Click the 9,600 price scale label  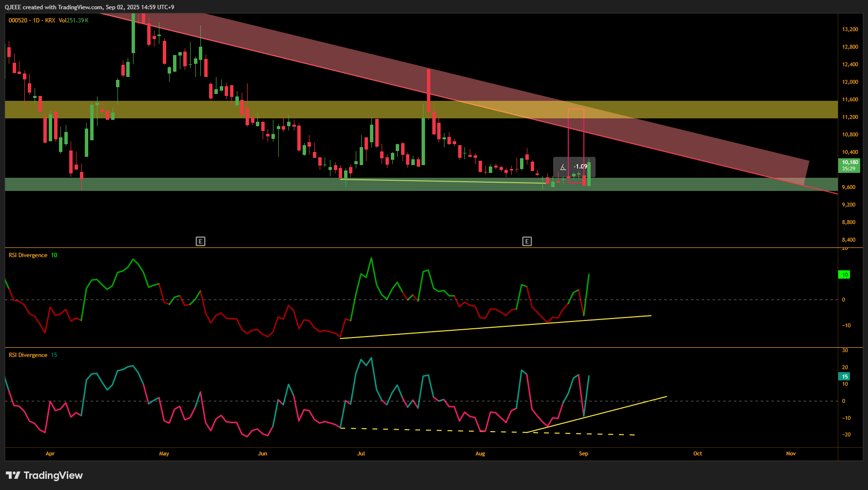click(849, 187)
